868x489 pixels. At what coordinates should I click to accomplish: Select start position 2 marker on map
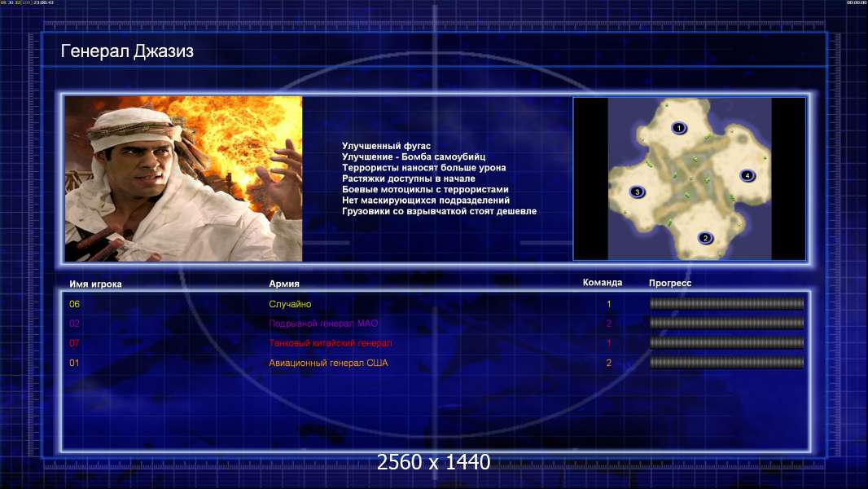point(704,238)
